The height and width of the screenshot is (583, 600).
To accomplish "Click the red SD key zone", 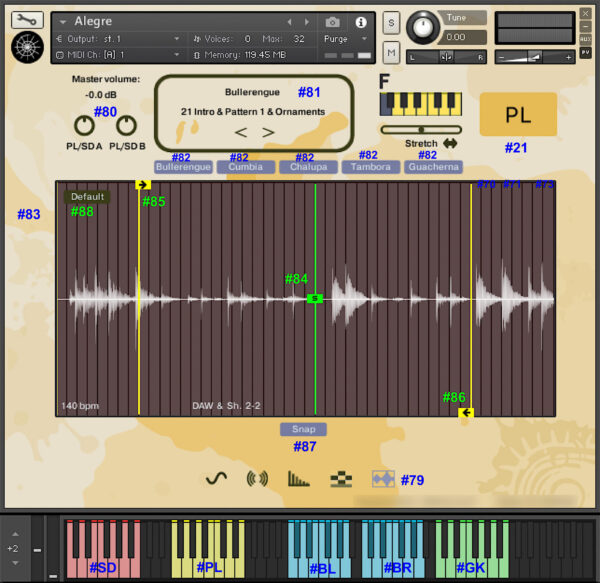I will click(x=103, y=549).
